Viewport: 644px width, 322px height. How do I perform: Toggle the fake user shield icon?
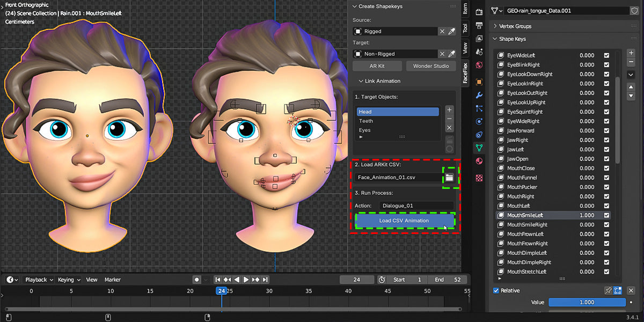pyautogui.click(x=634, y=11)
